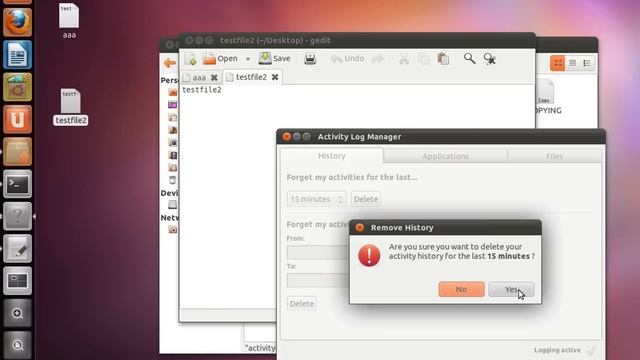Click Delete next to 15 minutes

pyautogui.click(x=366, y=199)
